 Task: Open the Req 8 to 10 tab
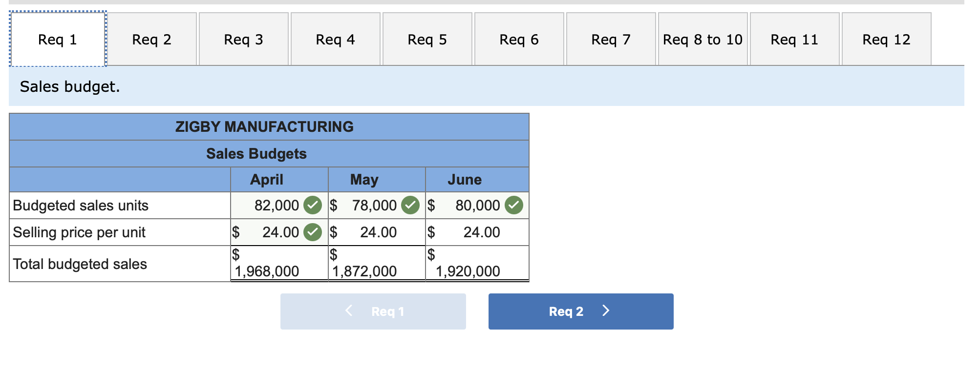[702, 39]
